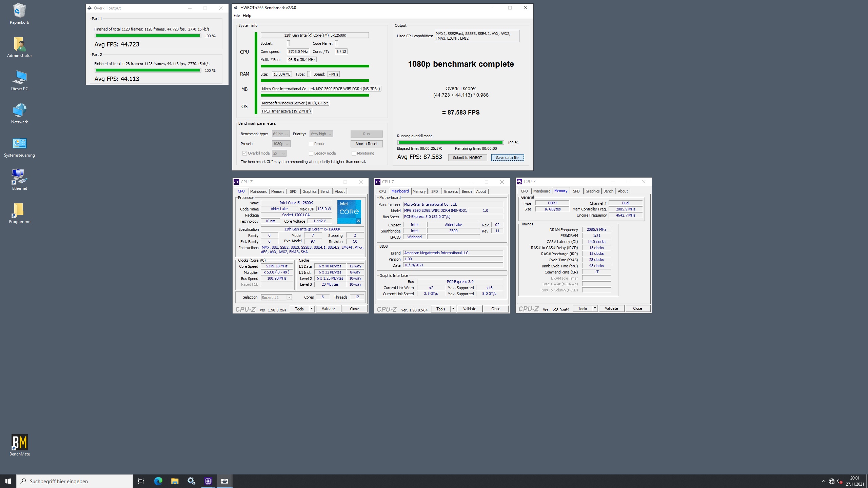Show hidden system tray icons
Image resolution: width=868 pixels, height=488 pixels.
[823, 481]
